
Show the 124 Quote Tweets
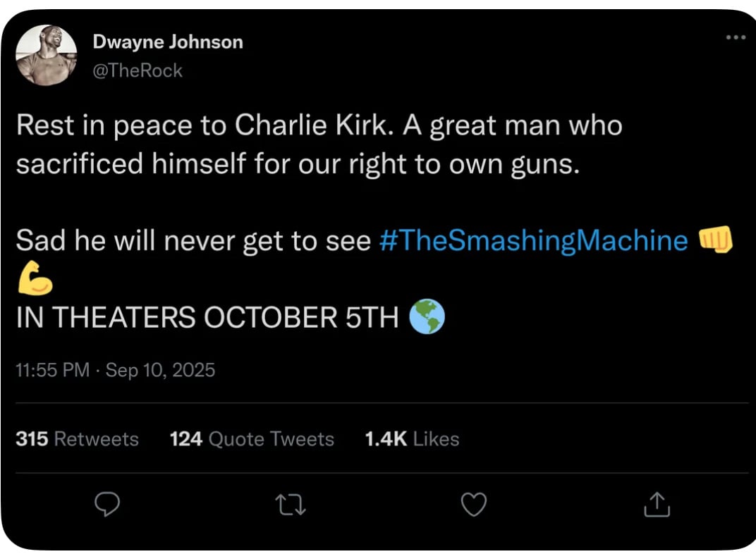(x=252, y=439)
